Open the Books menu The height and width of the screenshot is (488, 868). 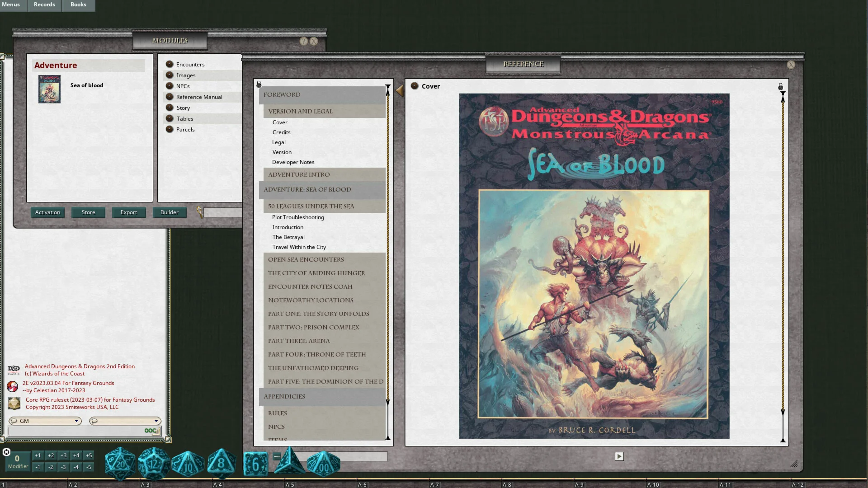point(78,5)
